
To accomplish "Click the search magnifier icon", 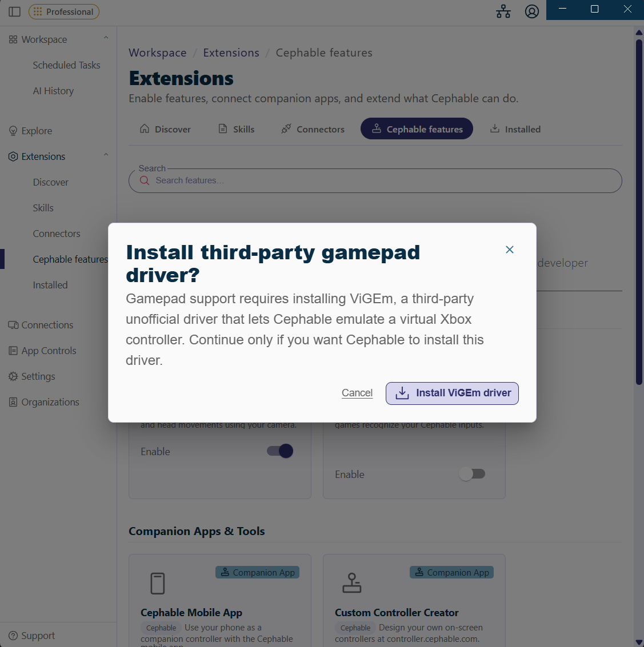I will 145,180.
